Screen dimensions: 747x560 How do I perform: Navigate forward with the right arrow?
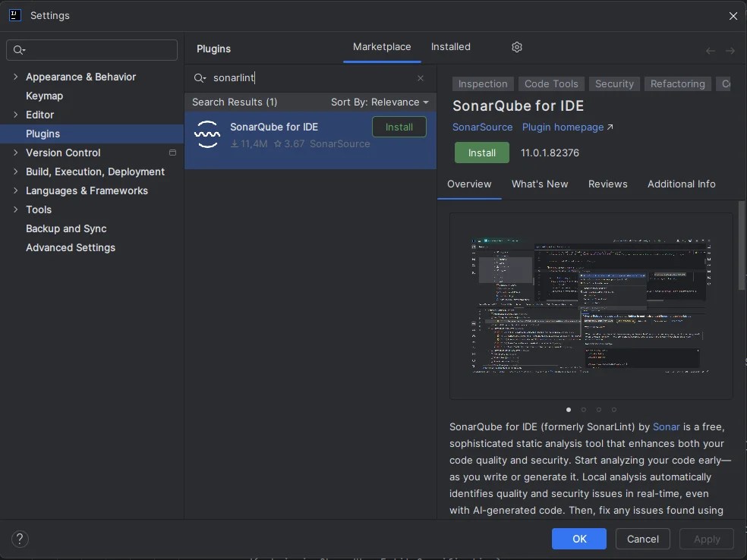click(730, 51)
